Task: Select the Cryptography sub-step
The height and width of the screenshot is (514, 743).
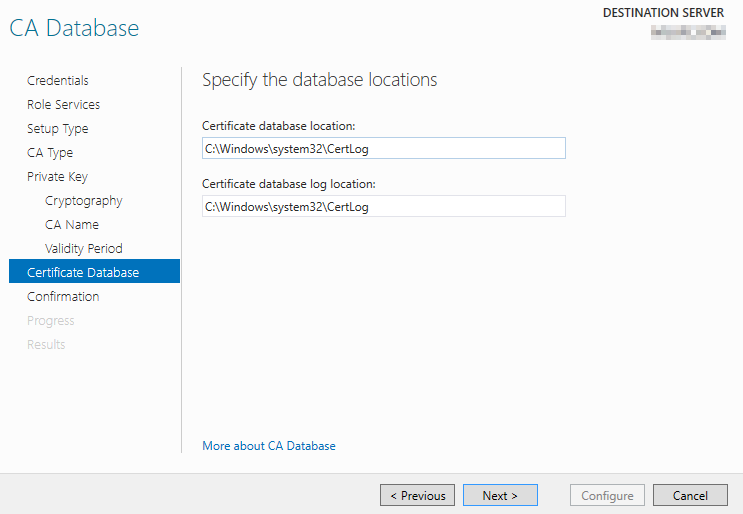Action: (84, 201)
